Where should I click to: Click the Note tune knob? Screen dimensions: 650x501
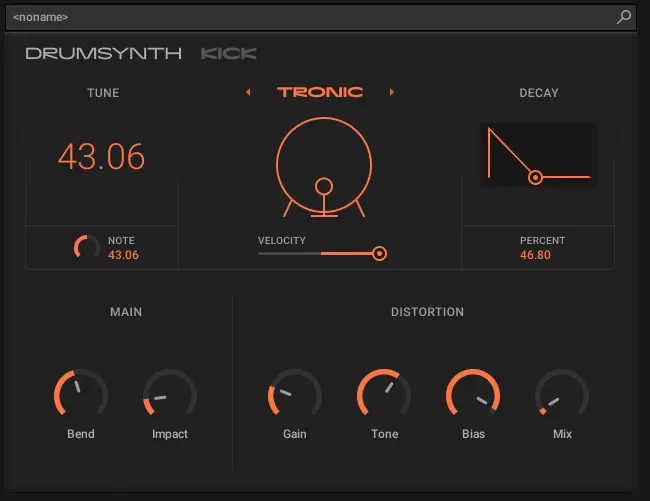click(87, 247)
